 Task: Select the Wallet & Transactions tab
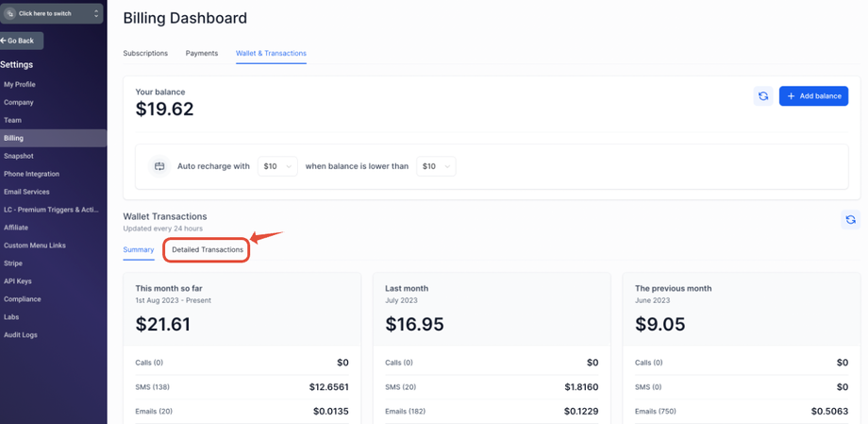[271, 53]
